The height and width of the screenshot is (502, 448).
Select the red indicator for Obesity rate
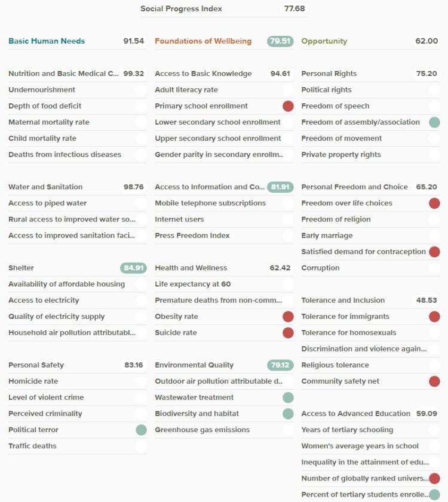tap(288, 316)
